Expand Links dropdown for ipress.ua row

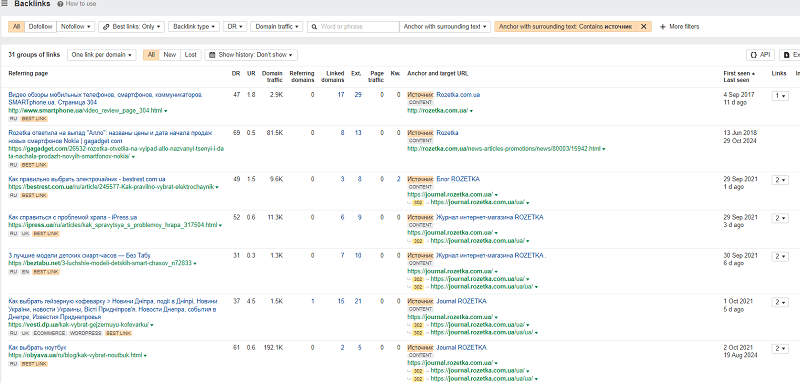[x=780, y=218]
